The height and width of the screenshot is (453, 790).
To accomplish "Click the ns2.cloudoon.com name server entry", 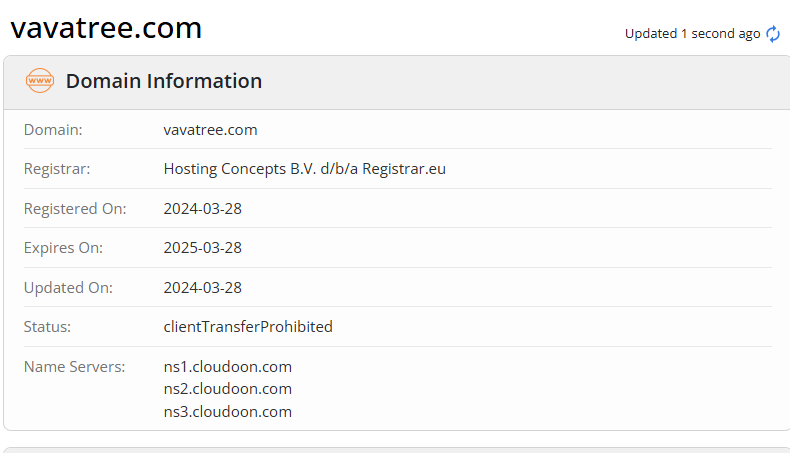I will tap(228, 389).
